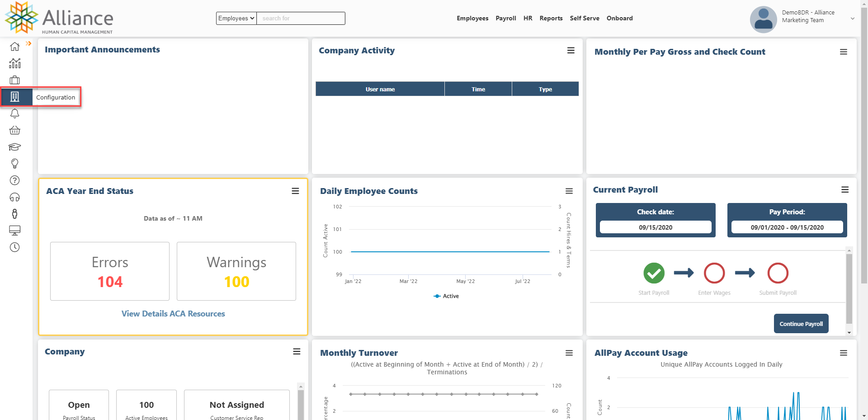
Task: Open the notifications bell sidebar icon
Action: pyautogui.click(x=15, y=113)
